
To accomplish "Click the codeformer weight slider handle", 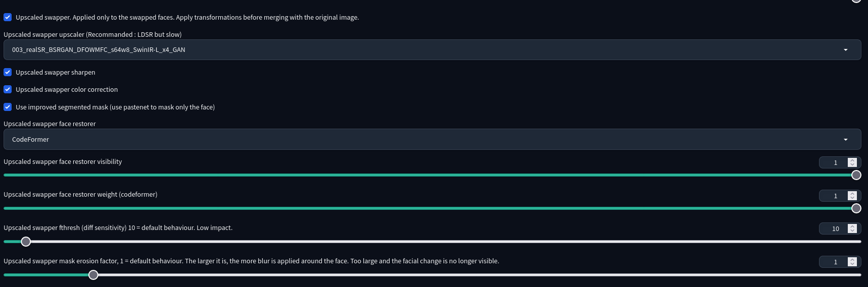I will click(x=856, y=208).
